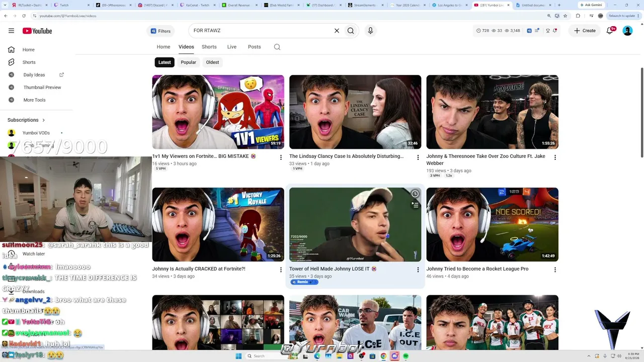Open the Filters panel
The image size is (644, 362).
point(160,31)
